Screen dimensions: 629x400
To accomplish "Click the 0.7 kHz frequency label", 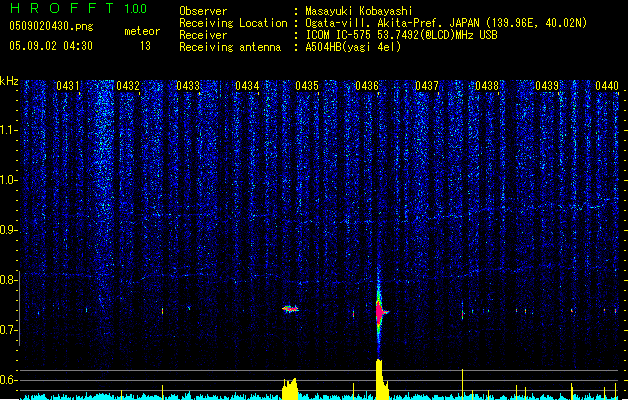I will pyautogui.click(x=8, y=330).
